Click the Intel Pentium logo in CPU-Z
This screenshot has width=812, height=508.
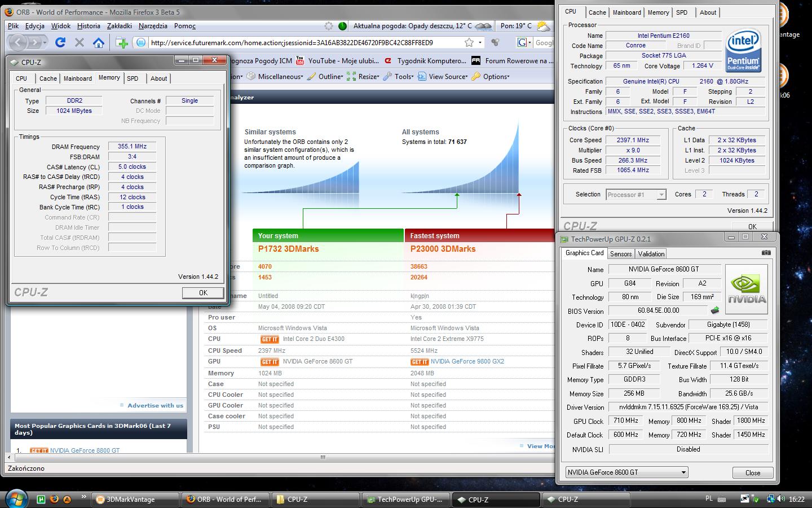[x=743, y=51]
